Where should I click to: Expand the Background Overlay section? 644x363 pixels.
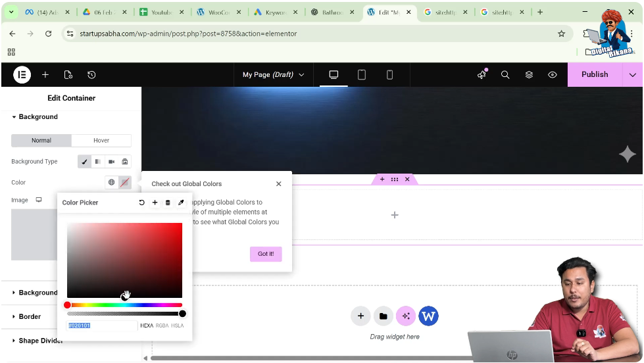click(x=35, y=293)
